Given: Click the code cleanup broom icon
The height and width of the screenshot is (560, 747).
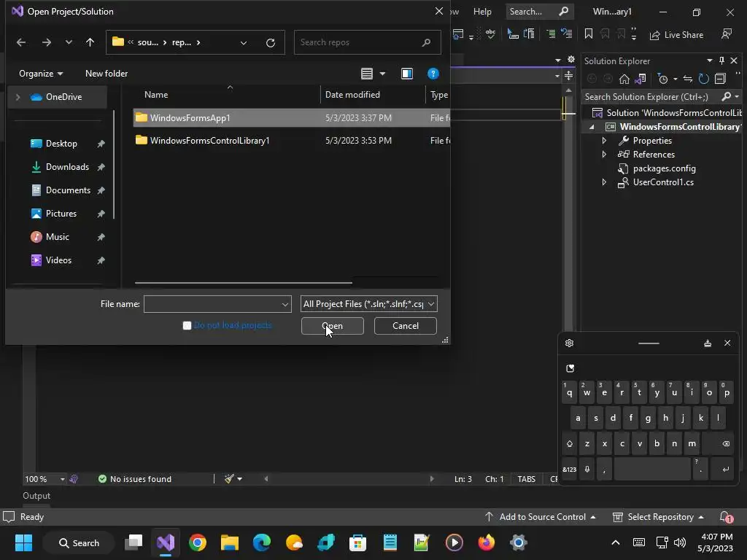Looking at the screenshot, I should pyautogui.click(x=229, y=478).
